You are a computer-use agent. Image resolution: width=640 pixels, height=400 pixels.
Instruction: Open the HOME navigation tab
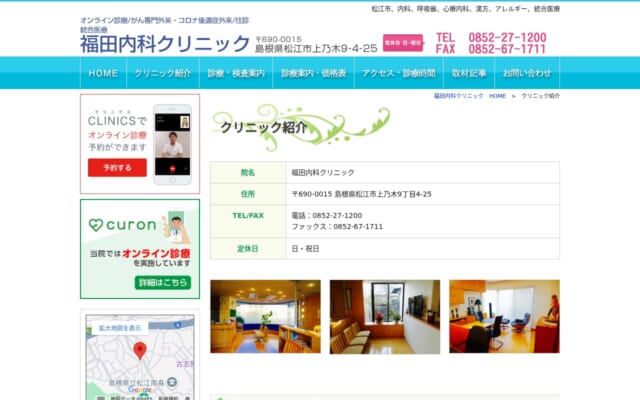point(103,73)
